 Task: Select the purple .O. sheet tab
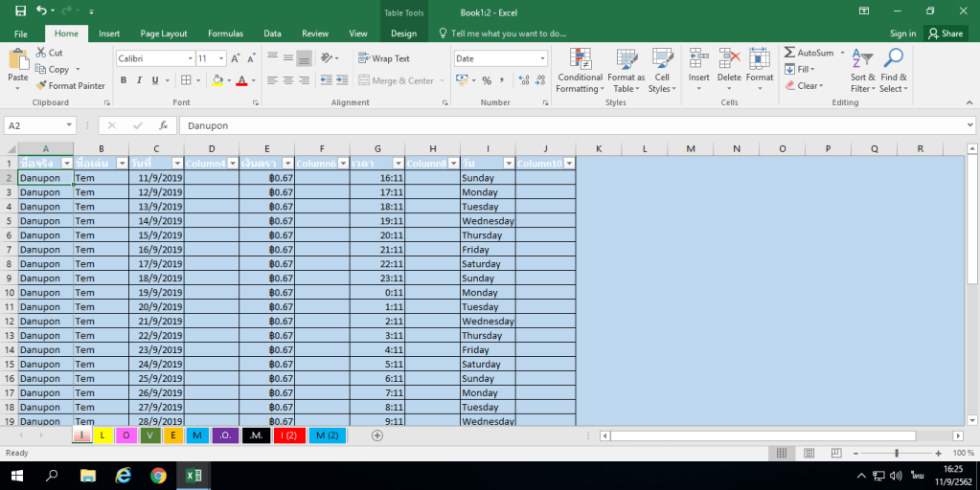click(225, 435)
